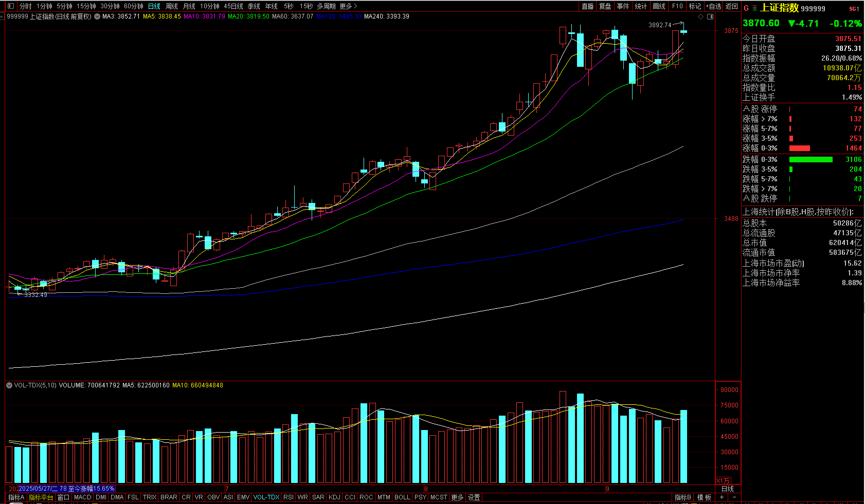
Task: Click the SG1 marker icon
Action: coord(854,9)
